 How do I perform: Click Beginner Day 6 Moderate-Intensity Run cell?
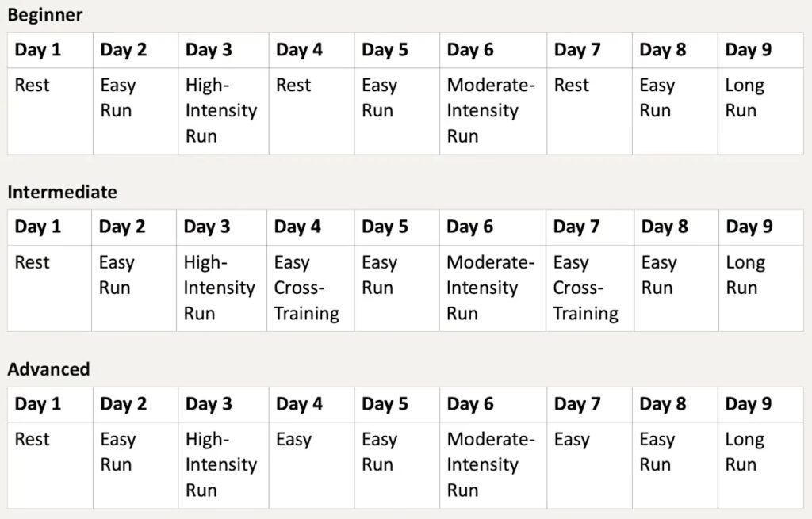[492, 110]
